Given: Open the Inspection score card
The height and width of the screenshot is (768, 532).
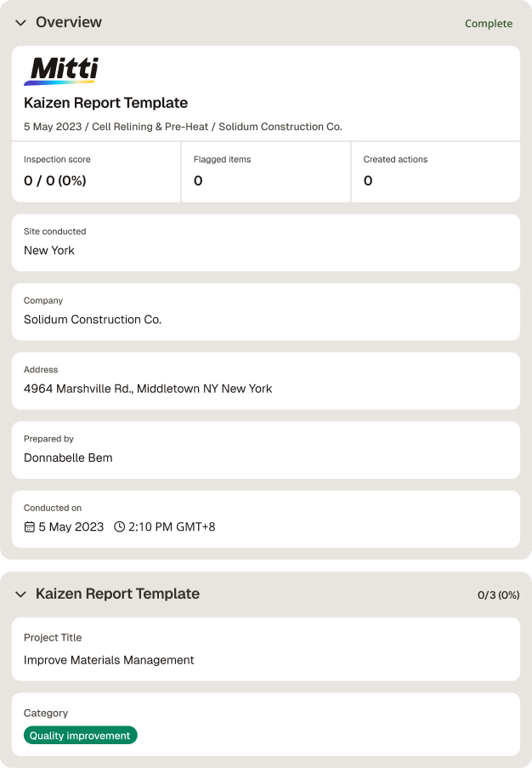Looking at the screenshot, I should tap(96, 172).
